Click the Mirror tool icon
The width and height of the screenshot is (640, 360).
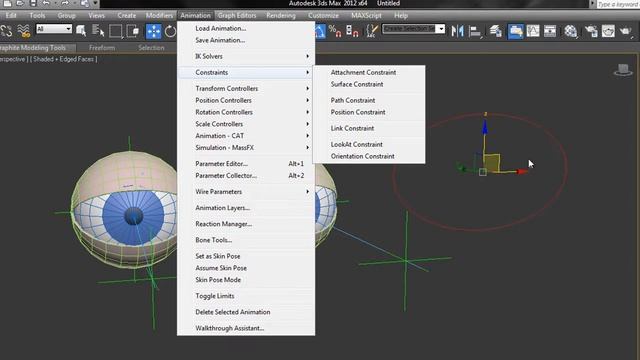click(x=458, y=31)
